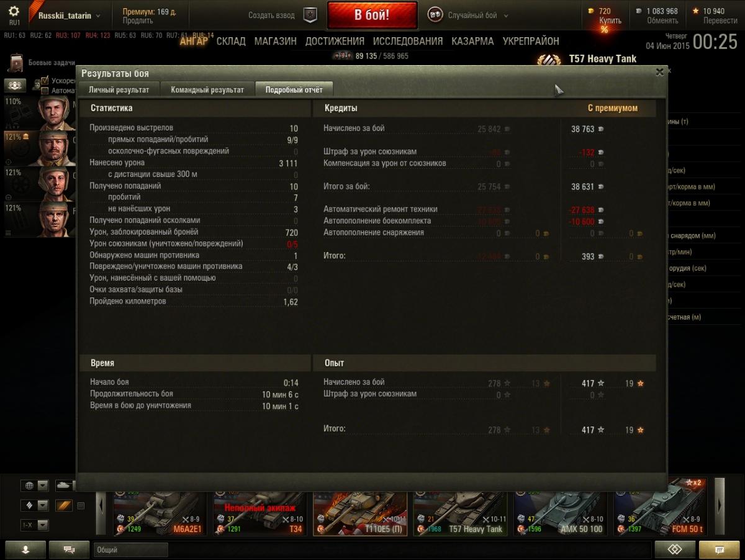Open the КАЗАРМА menu
745x560 pixels.
[472, 41]
